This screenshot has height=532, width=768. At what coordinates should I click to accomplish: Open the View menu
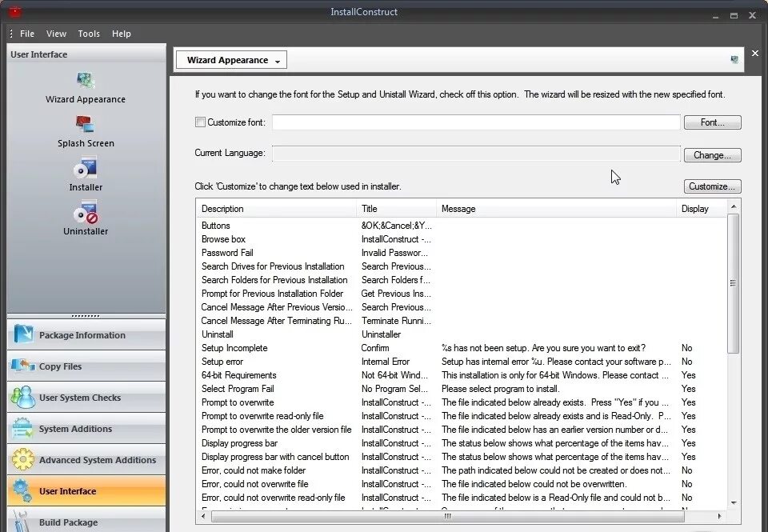[56, 34]
